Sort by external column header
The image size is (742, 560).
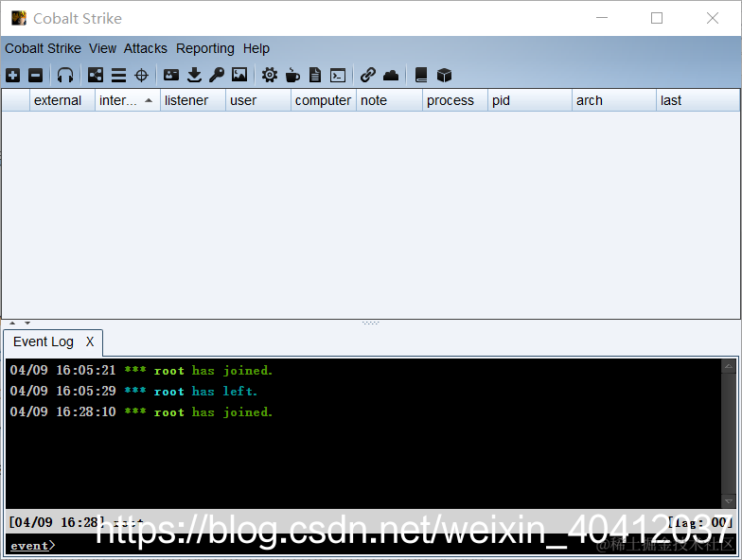(62, 100)
